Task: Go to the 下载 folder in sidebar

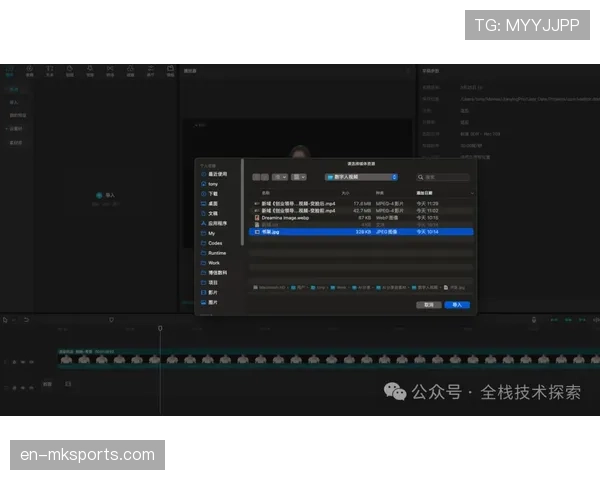Action: tap(213, 194)
